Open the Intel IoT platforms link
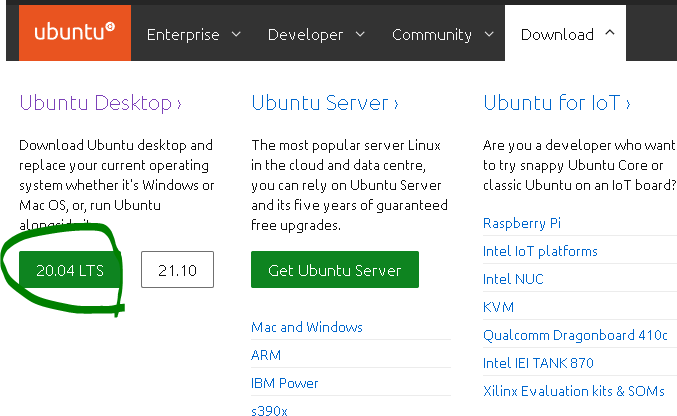The image size is (677, 416). click(x=540, y=251)
